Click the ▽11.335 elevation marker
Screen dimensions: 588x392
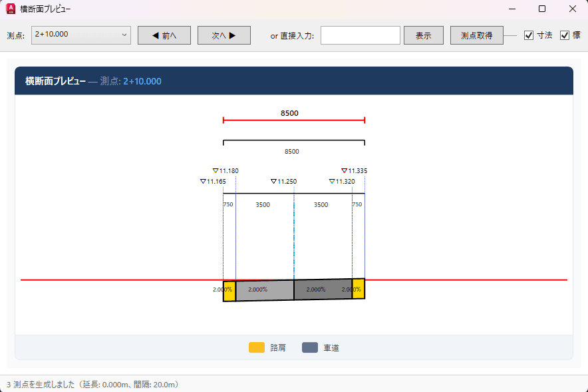(354, 170)
